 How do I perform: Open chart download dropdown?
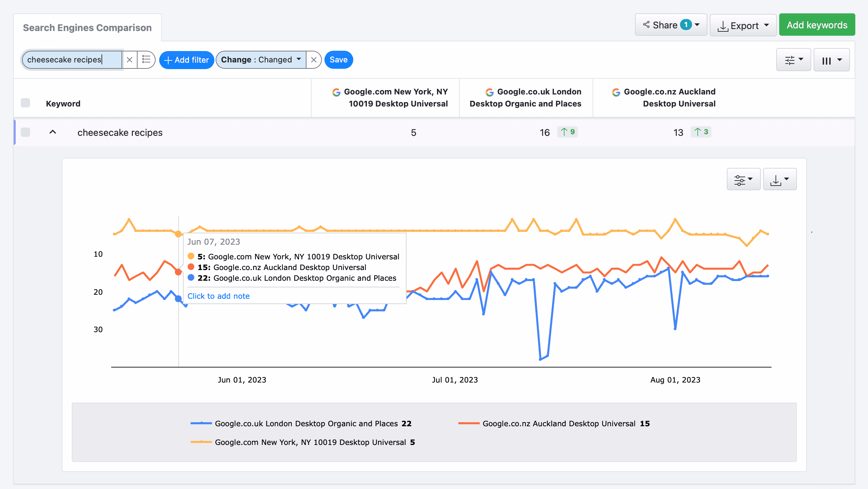coord(780,179)
